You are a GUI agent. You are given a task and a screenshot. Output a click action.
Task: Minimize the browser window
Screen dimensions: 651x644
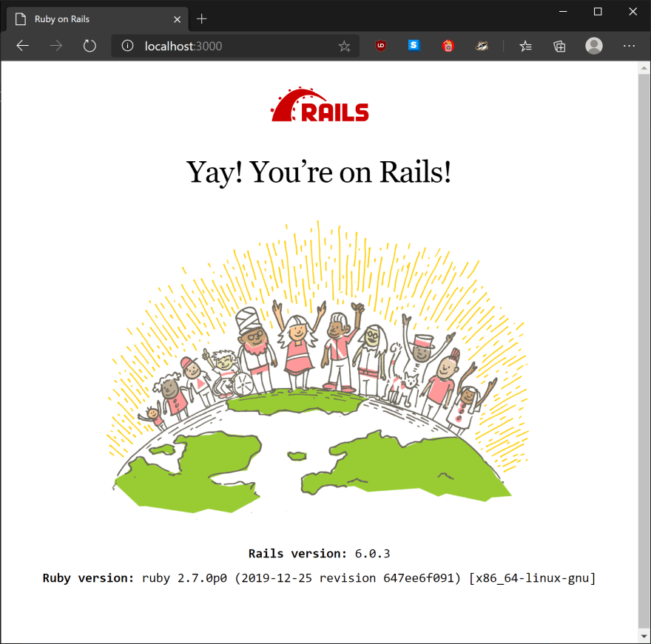[563, 12]
